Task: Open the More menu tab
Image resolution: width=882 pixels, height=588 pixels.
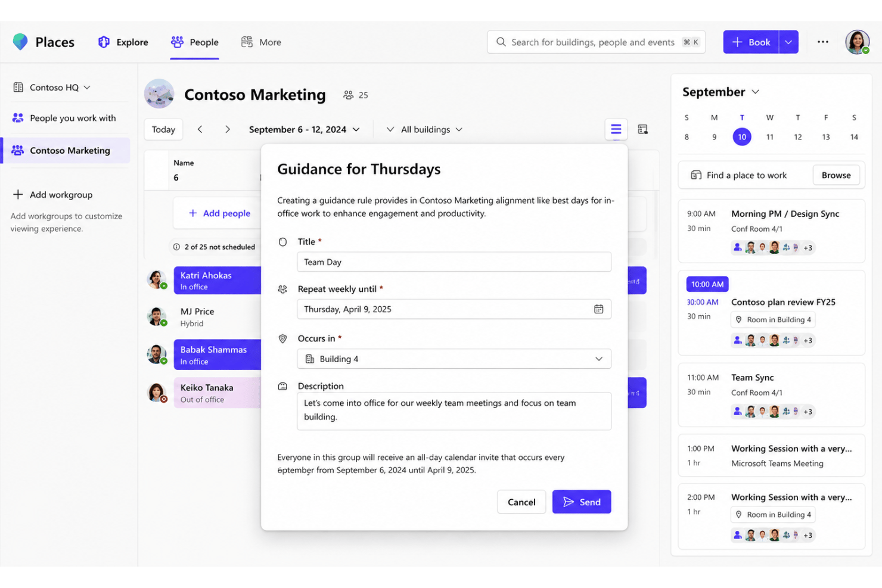Action: [x=261, y=42]
